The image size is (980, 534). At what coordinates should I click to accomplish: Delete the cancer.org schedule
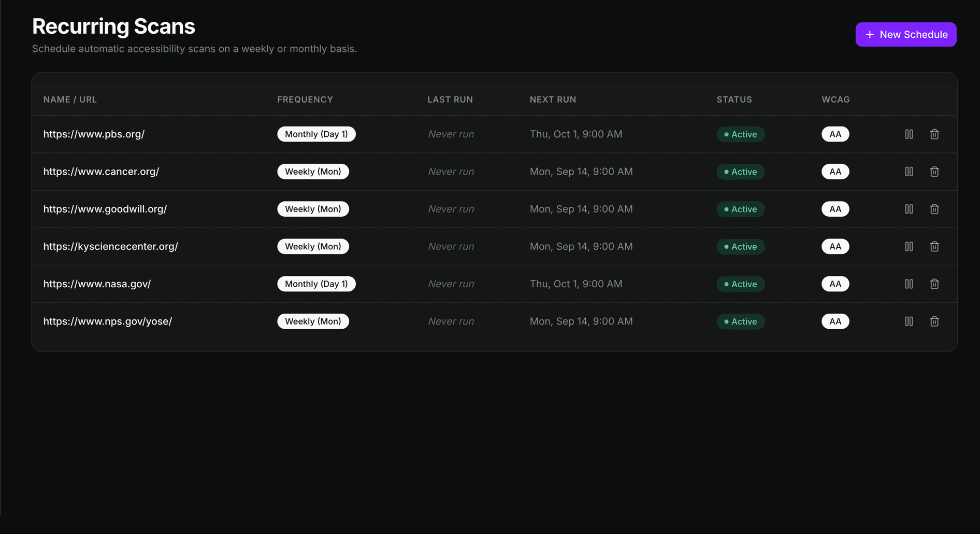934,172
